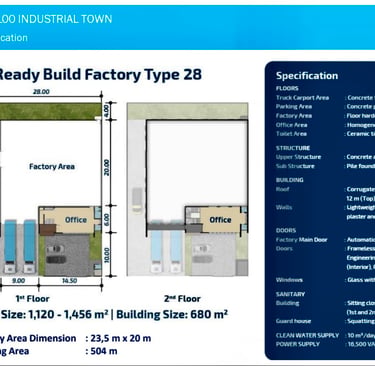375x366 pixels.
Task: Click the "2nd Floor" caption
Action: click(182, 299)
